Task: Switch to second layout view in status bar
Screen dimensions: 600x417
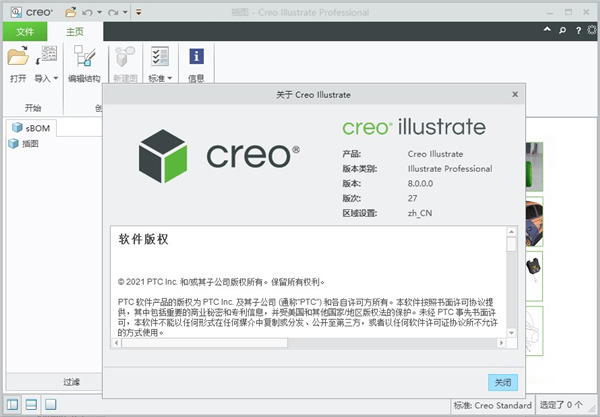Action: pyautogui.click(x=30, y=405)
